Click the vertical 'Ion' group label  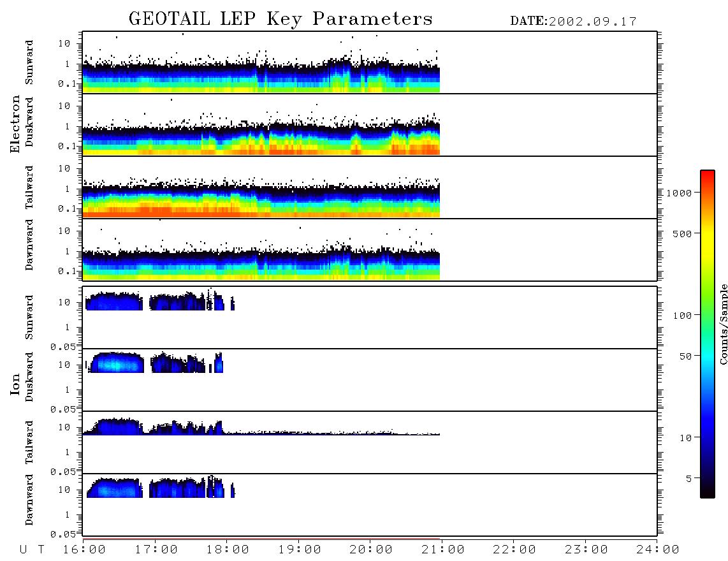point(15,384)
